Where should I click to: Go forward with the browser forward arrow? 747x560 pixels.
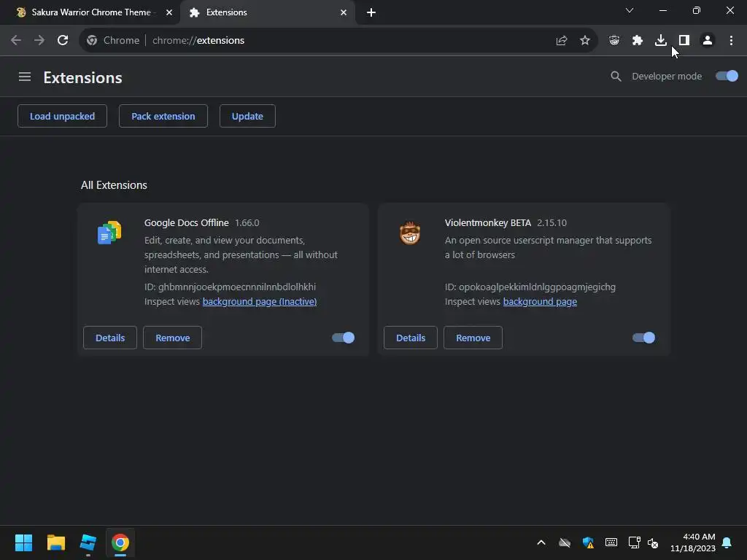coord(39,41)
